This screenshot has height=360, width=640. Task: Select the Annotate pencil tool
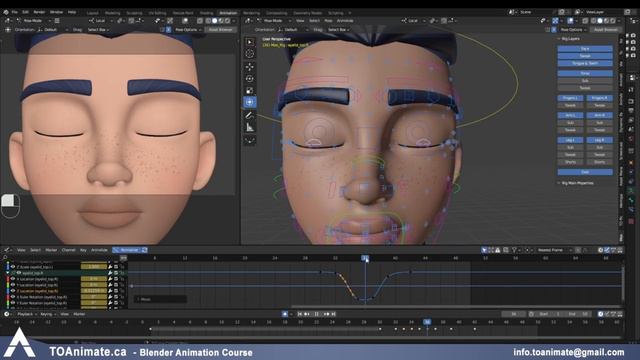(x=250, y=116)
